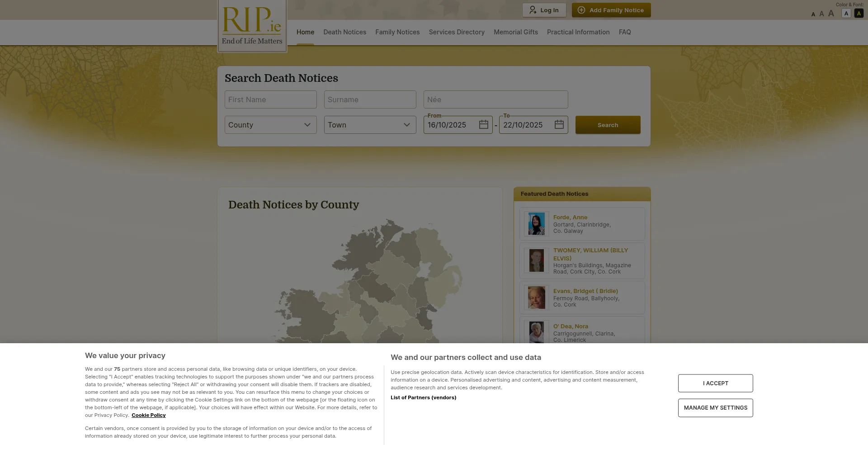Open Manage My Settings for cookies
Image resolution: width=868 pixels, height=449 pixels.
point(715,408)
